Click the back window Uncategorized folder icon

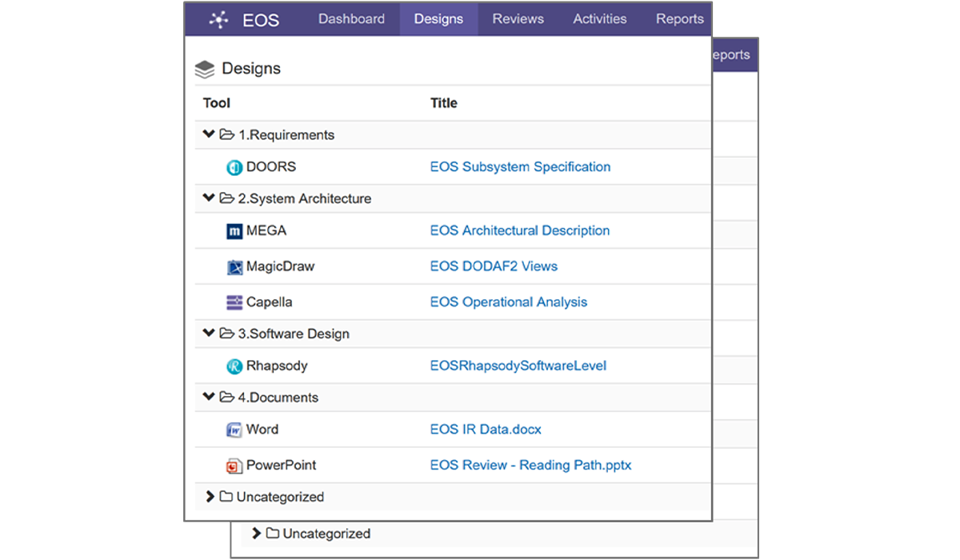(272, 534)
